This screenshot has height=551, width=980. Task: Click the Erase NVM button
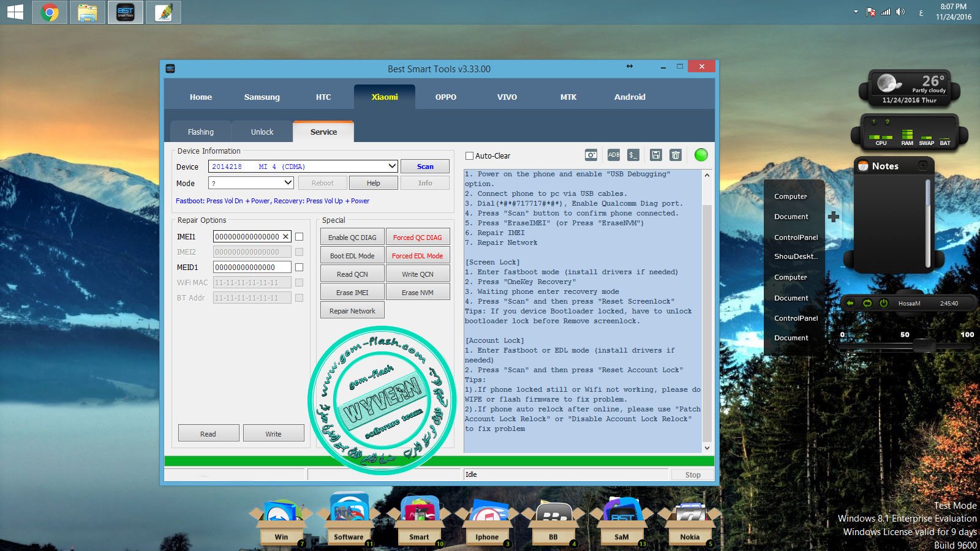(418, 292)
